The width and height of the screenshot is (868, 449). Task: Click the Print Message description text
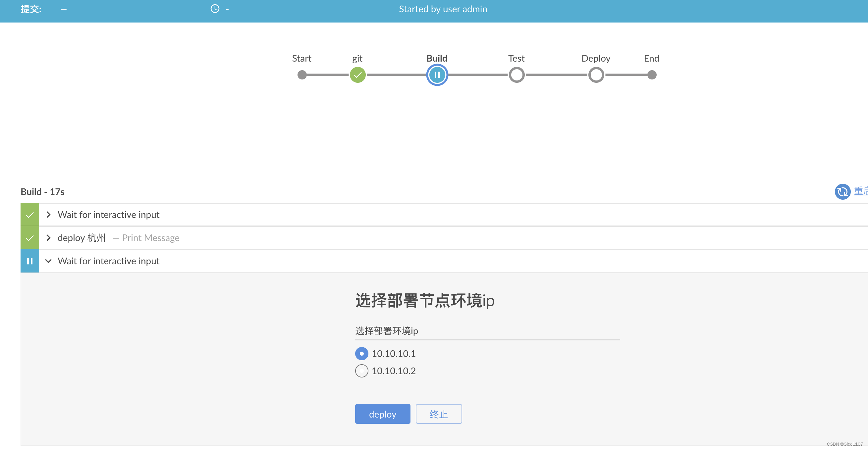pos(151,238)
